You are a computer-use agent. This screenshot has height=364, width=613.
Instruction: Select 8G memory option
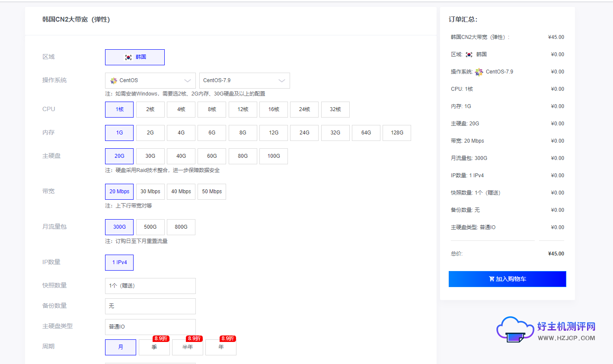[243, 133]
